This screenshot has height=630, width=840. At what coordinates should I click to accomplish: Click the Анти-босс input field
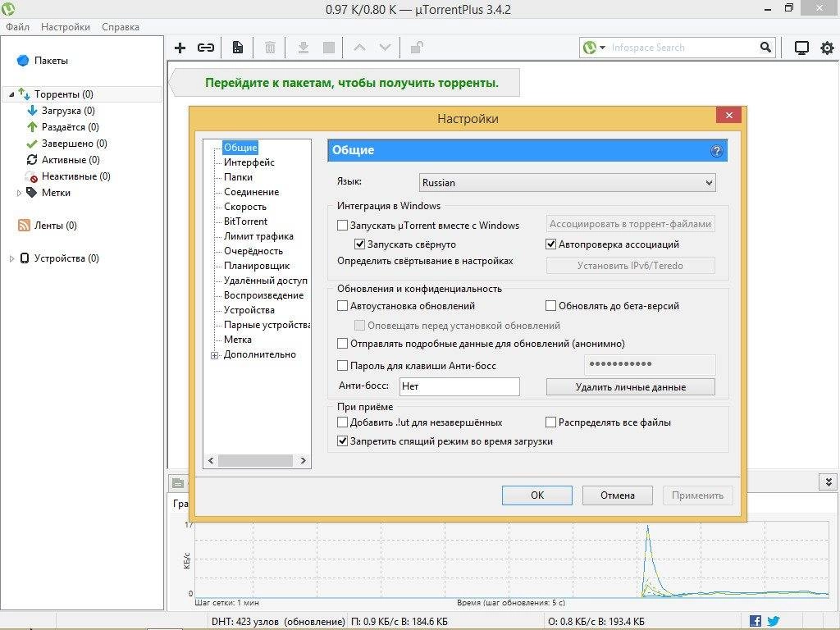[x=459, y=386]
